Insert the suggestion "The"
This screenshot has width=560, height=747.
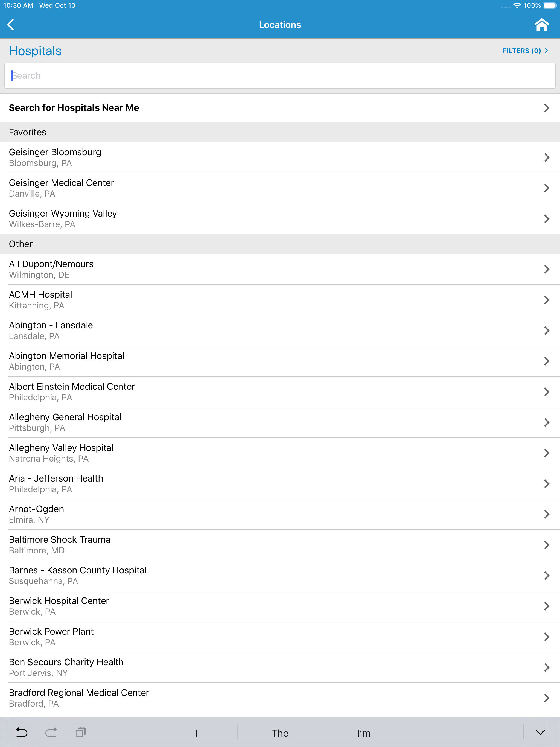pos(280,733)
